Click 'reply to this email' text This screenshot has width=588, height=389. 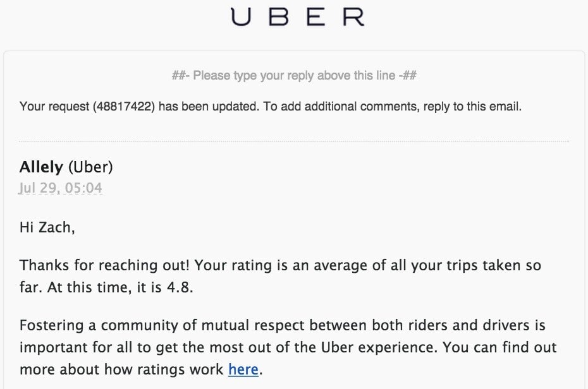coord(472,107)
